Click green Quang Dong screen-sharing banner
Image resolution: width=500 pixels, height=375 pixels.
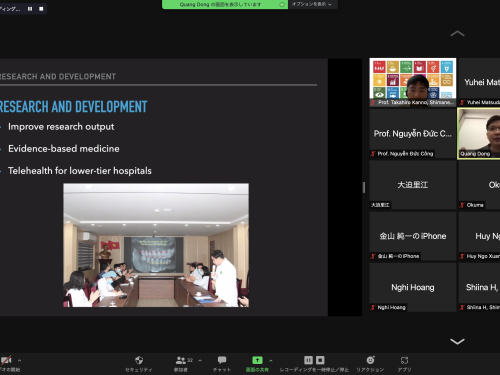(x=225, y=4)
